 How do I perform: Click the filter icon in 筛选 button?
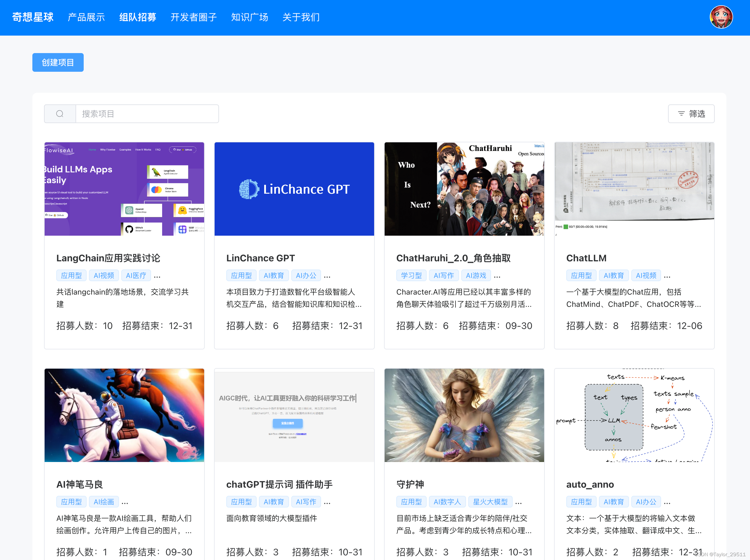tap(681, 114)
